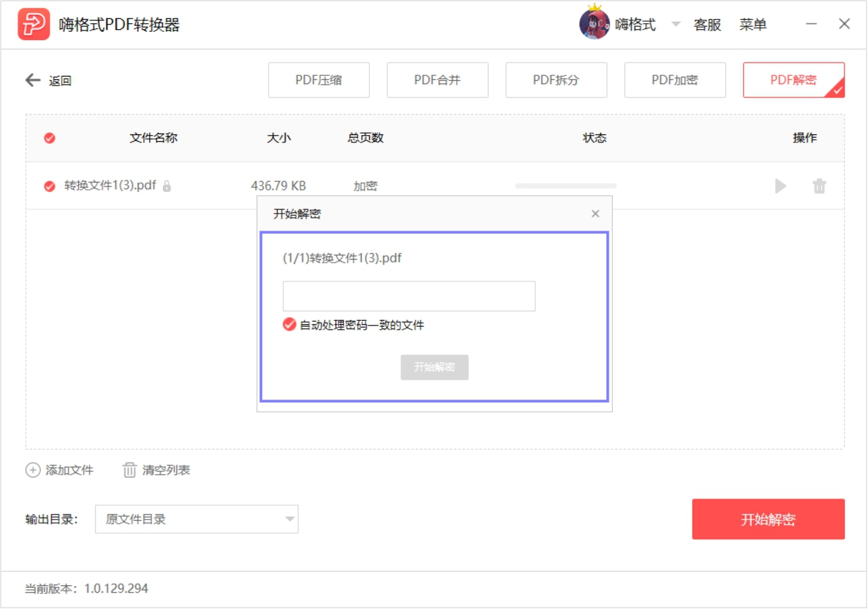Click the 添加文件 plus icon
Screen dimensions: 868x609
(x=32, y=469)
